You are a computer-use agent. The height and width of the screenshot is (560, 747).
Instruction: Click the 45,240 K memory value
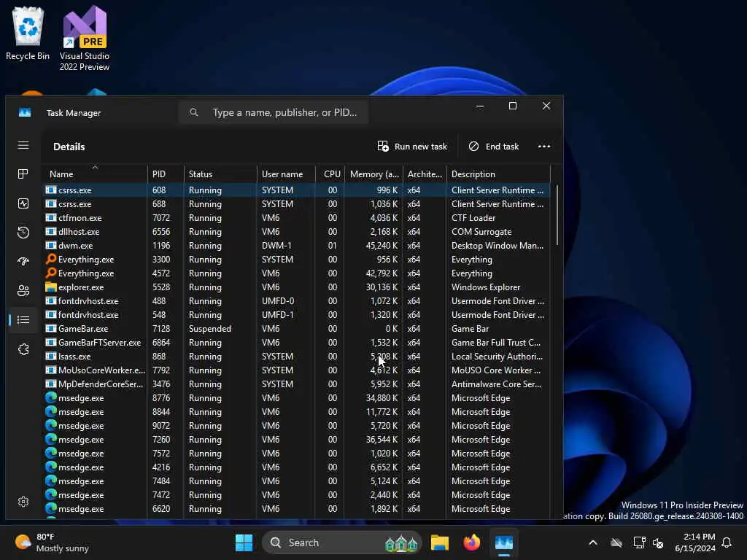pyautogui.click(x=382, y=245)
